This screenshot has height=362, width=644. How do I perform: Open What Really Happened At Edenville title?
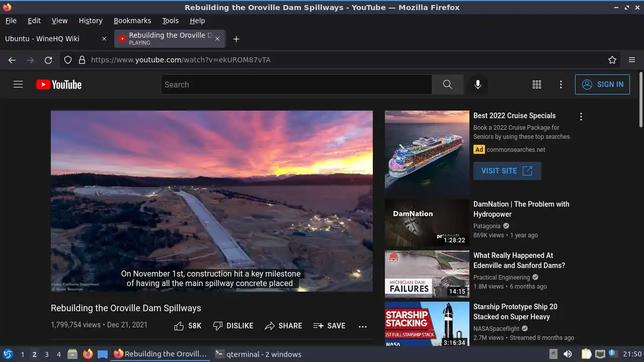519,260
